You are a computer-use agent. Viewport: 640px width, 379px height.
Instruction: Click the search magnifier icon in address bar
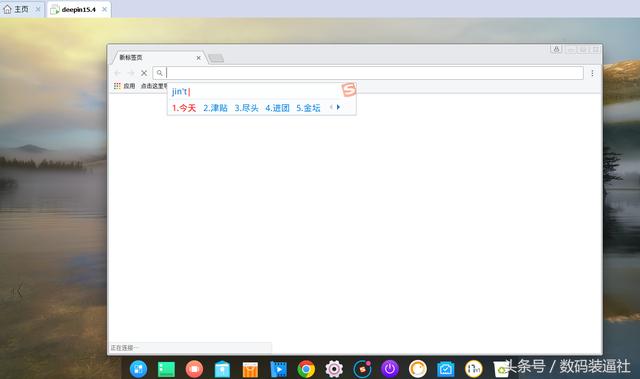(x=160, y=73)
